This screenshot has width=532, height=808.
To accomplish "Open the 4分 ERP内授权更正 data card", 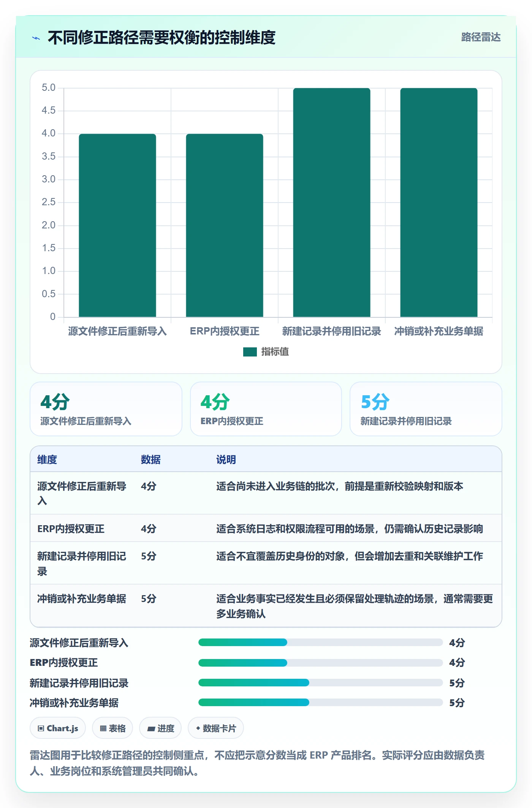I will pyautogui.click(x=266, y=409).
